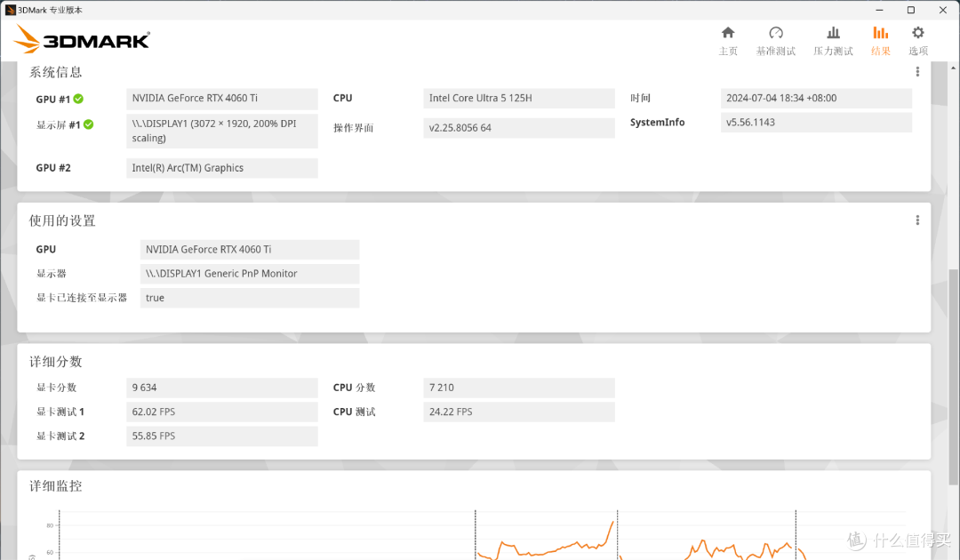Click the CPU field Intel Core Ultra 5 125H
The image size is (960, 560).
pyautogui.click(x=519, y=99)
